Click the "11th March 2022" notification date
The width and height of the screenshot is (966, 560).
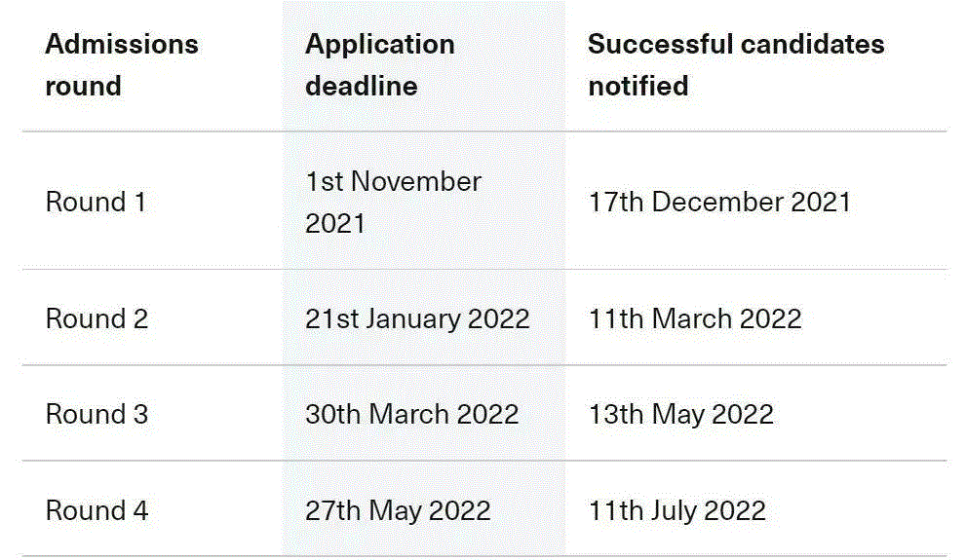[694, 318]
